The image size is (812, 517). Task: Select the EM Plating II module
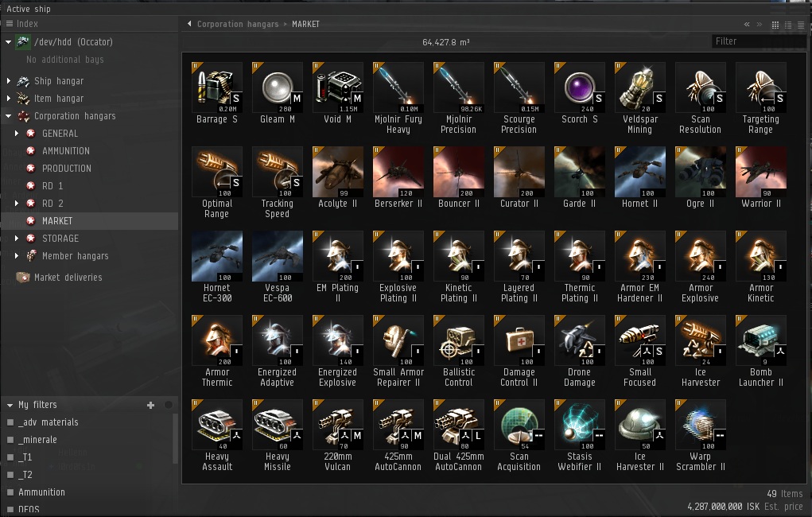(x=338, y=267)
